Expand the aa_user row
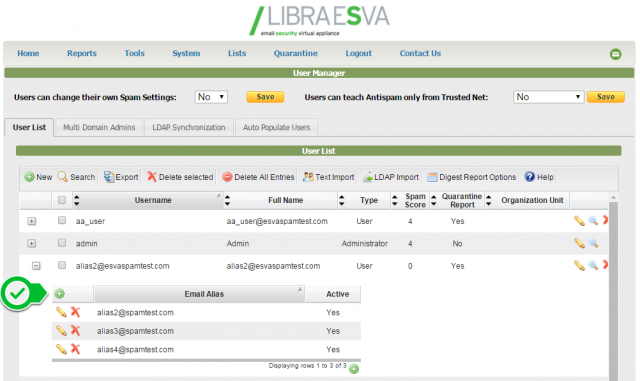The width and height of the screenshot is (640, 381). (31, 221)
